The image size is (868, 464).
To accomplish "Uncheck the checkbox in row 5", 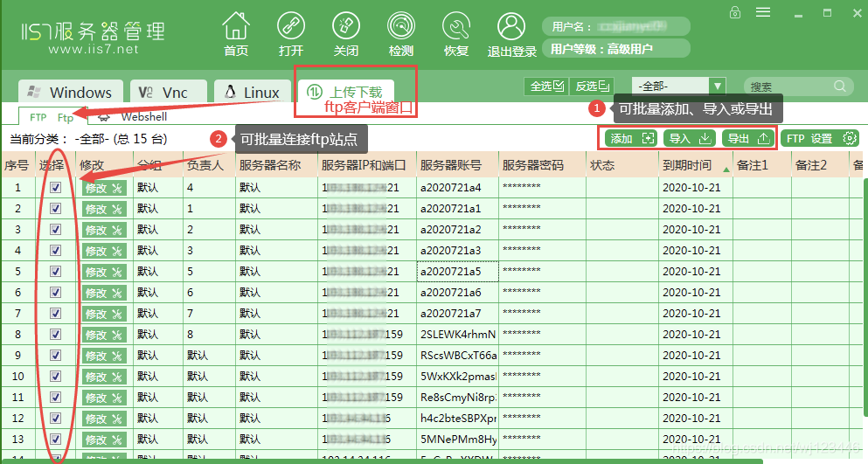I will tap(55, 271).
